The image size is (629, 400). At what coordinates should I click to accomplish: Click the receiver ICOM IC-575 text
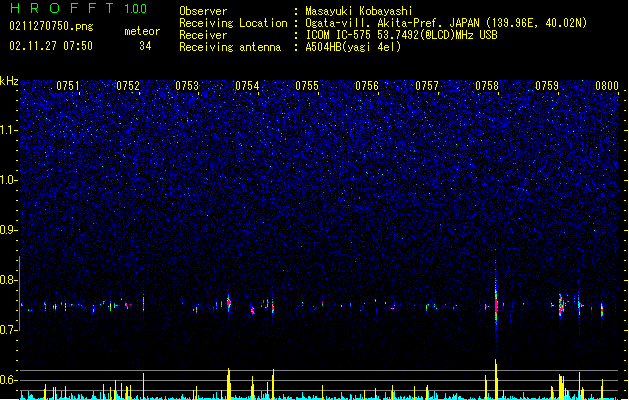pos(402,35)
